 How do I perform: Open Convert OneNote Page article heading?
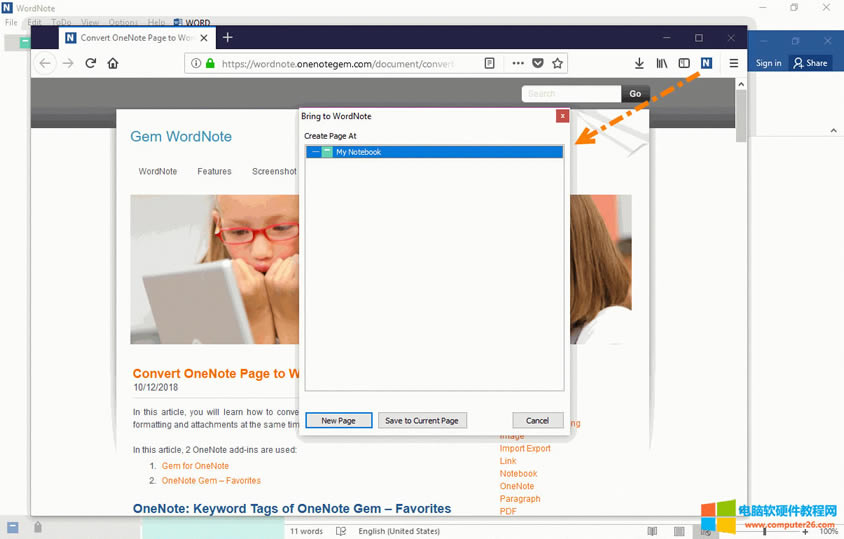coord(216,374)
